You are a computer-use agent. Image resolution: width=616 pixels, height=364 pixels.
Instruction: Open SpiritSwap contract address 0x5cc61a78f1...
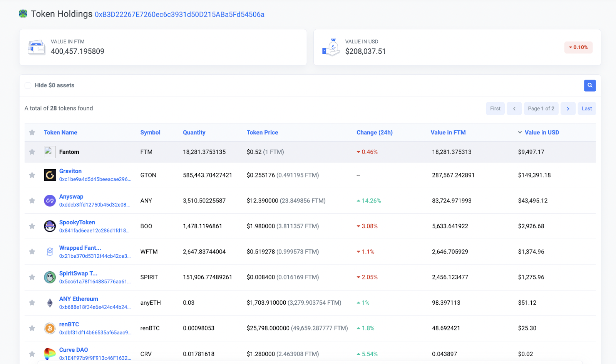[x=95, y=281]
